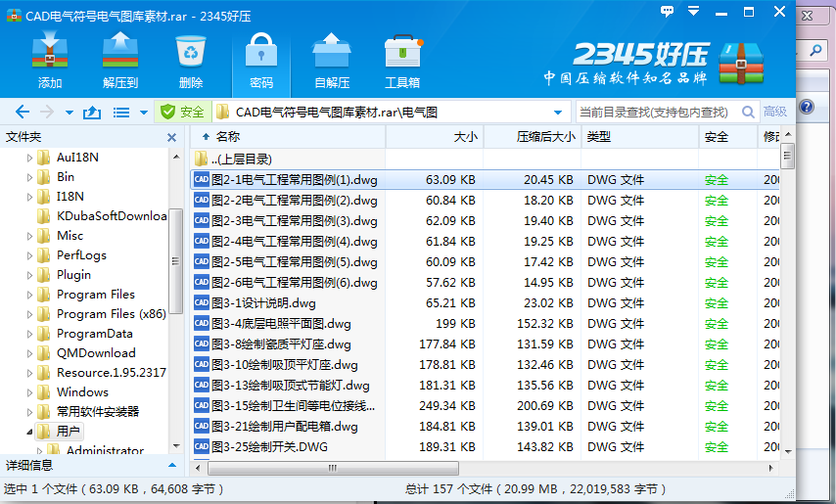Click CAD icon of 图3-10绘制吸顶平灯座.dwg
The image size is (836, 504).
click(201, 364)
